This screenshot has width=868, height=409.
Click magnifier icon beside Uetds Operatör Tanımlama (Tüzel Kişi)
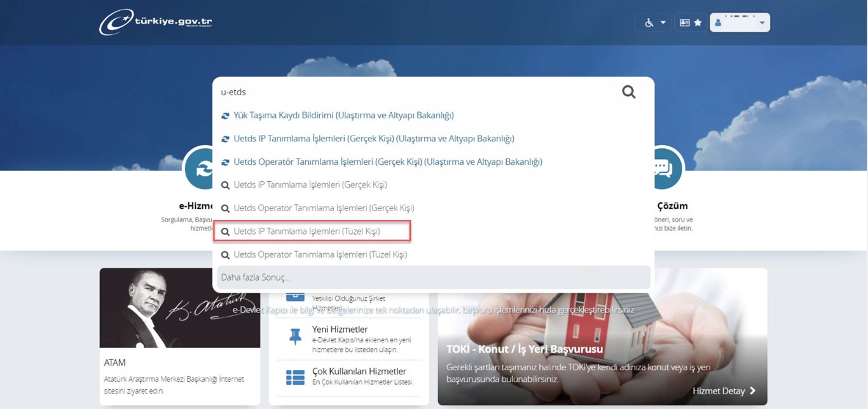(225, 255)
